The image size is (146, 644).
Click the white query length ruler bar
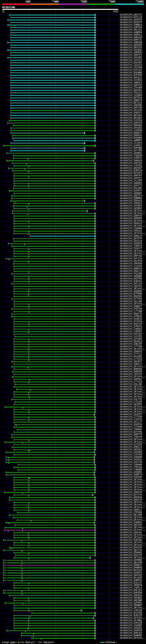pos(60,10)
